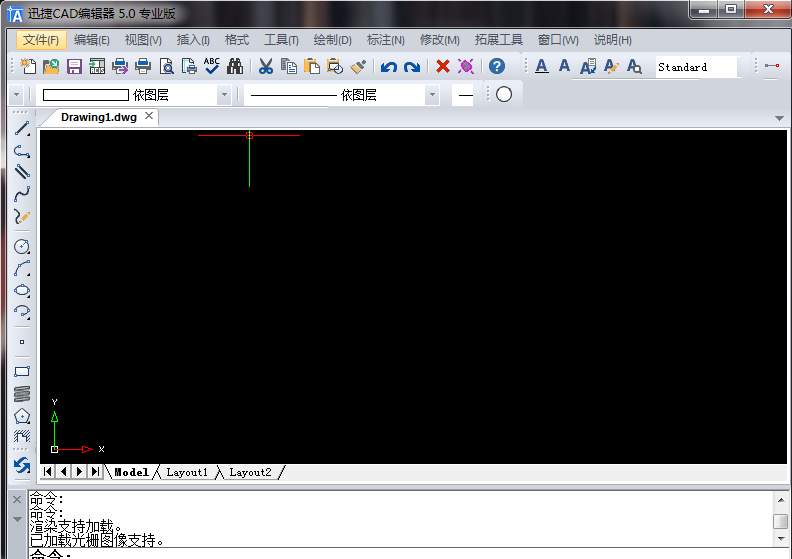Select the Arc tool
The image size is (792, 559).
coord(22,268)
